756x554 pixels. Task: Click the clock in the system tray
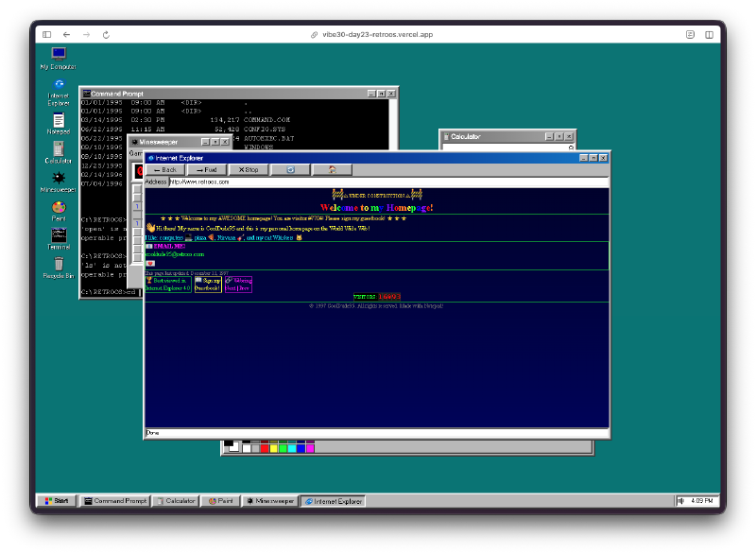pos(704,501)
